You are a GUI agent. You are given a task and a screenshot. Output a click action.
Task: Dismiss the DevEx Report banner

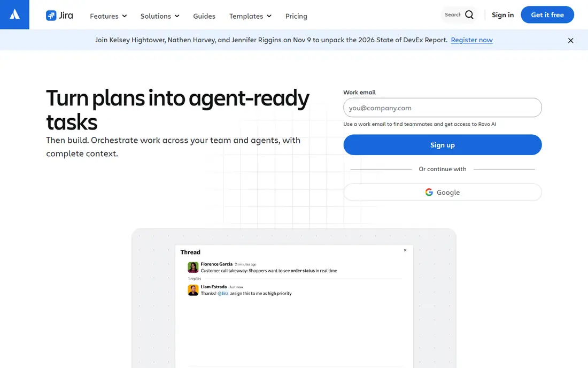570,41
